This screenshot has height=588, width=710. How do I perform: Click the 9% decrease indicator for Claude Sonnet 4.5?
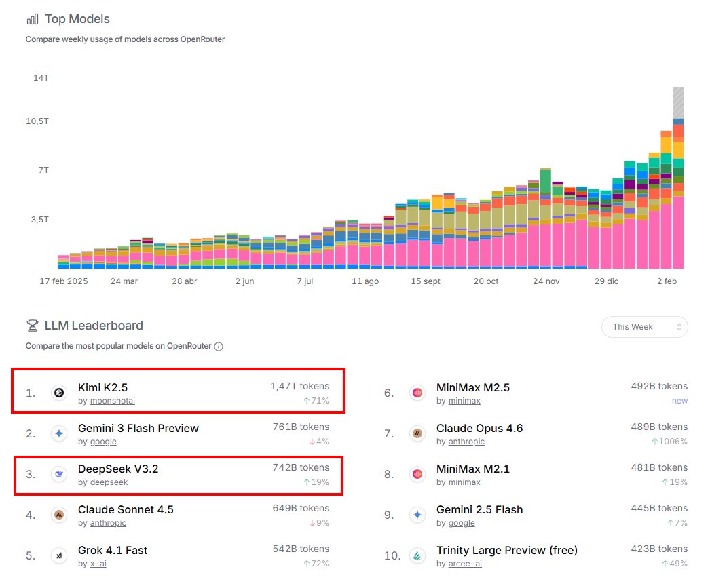pyautogui.click(x=319, y=523)
